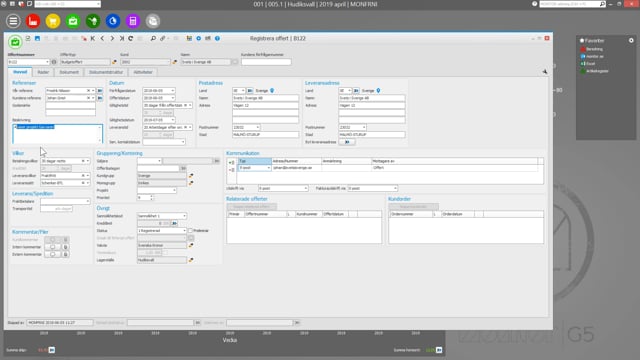
Task: Click the Kundens förfrågansnummer field
Action: (266, 62)
